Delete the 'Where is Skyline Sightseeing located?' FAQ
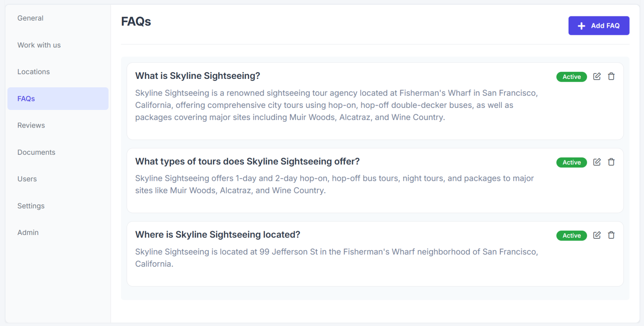Image resolution: width=644 pixels, height=326 pixels. click(611, 235)
